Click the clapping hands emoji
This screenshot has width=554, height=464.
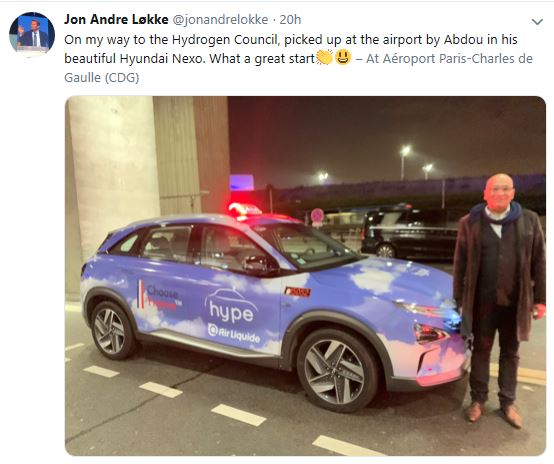[x=324, y=57]
